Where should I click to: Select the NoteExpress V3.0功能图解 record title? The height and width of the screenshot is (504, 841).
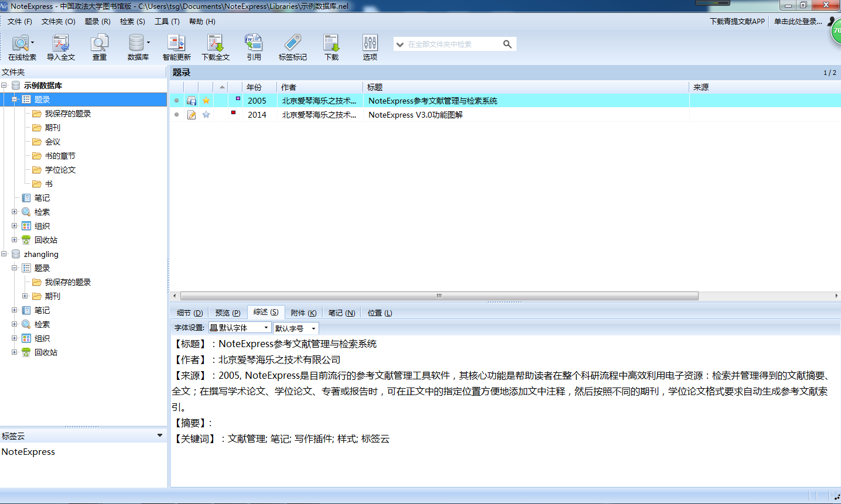coord(415,115)
